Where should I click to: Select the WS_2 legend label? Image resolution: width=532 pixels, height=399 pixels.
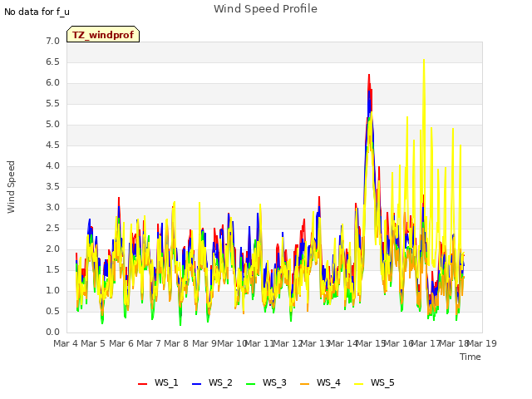coord(220,382)
